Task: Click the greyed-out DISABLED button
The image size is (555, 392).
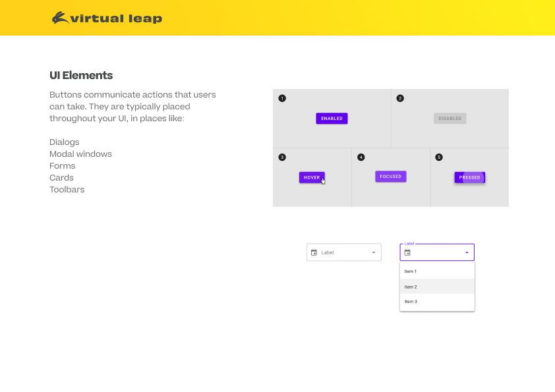Action: click(x=450, y=119)
